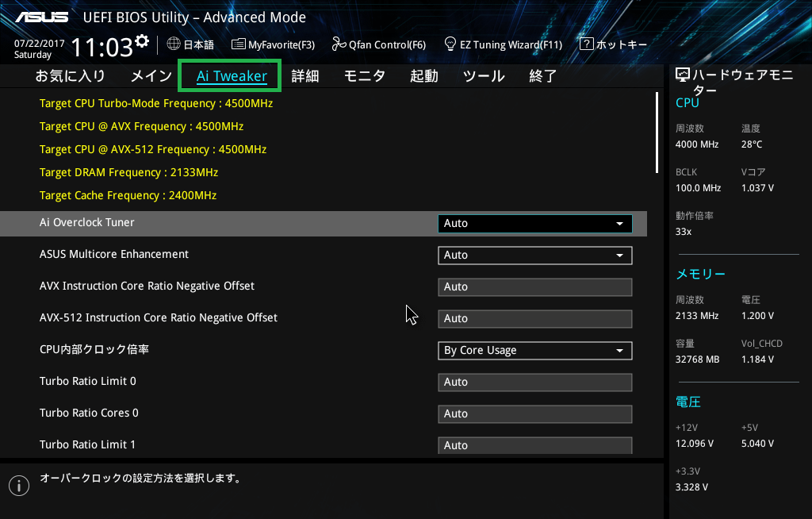Click EZ Tuning Wizard(F11) label
This screenshot has height=519, width=812.
[511, 44]
